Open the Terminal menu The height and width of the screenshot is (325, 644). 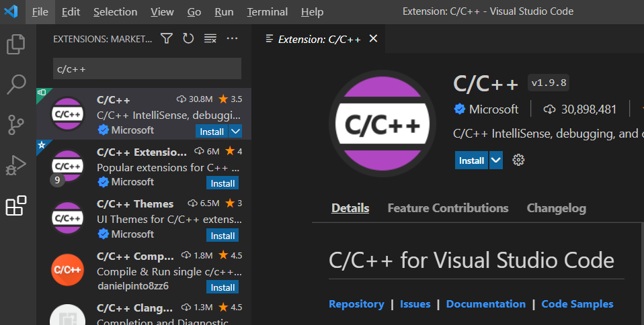[267, 12]
